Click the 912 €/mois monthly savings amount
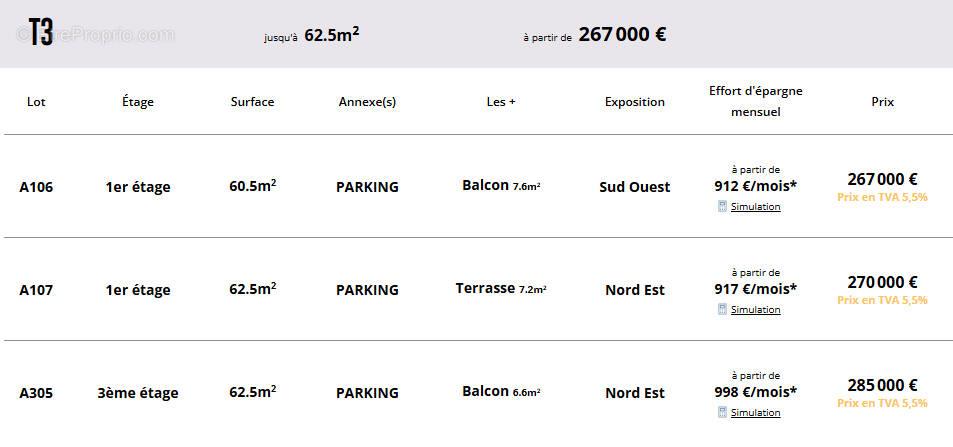Viewport: 953px width, 447px height. [x=755, y=186]
